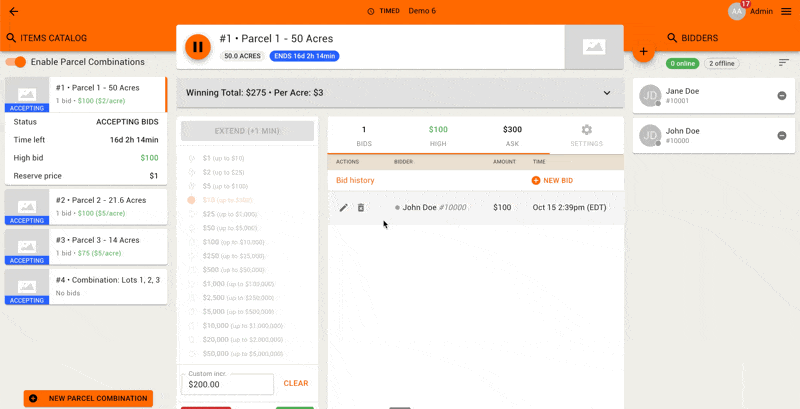
Task: Select the Bids count tab
Action: (364, 135)
